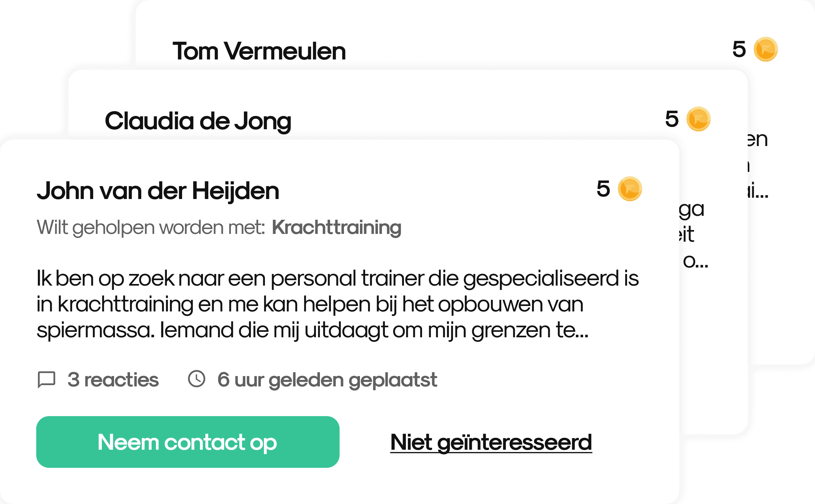Screen dimensions: 815x504
Task: Click the number 5 on Claudia's card
Action: pos(671,119)
